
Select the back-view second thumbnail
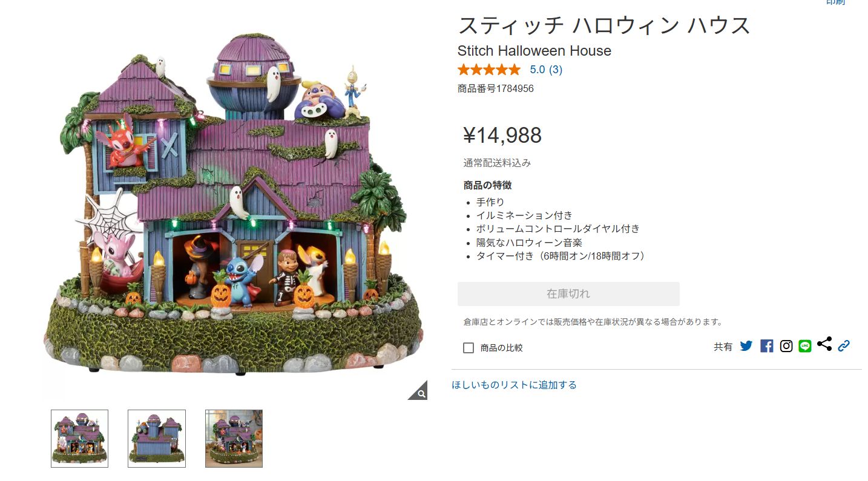157,439
